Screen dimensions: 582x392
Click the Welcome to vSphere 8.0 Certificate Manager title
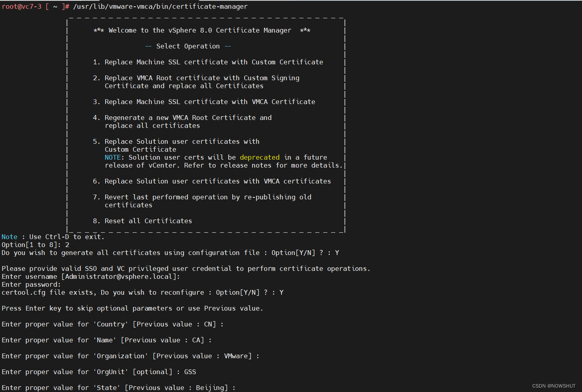click(202, 30)
